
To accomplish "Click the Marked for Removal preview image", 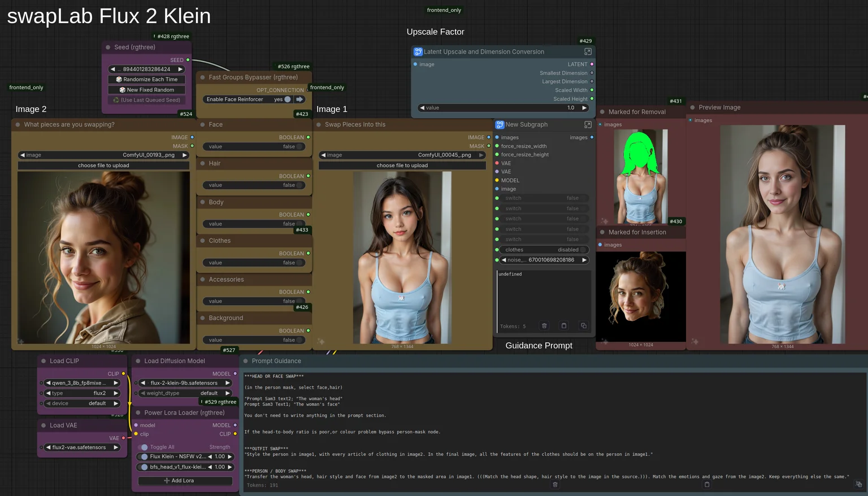I will (x=641, y=176).
